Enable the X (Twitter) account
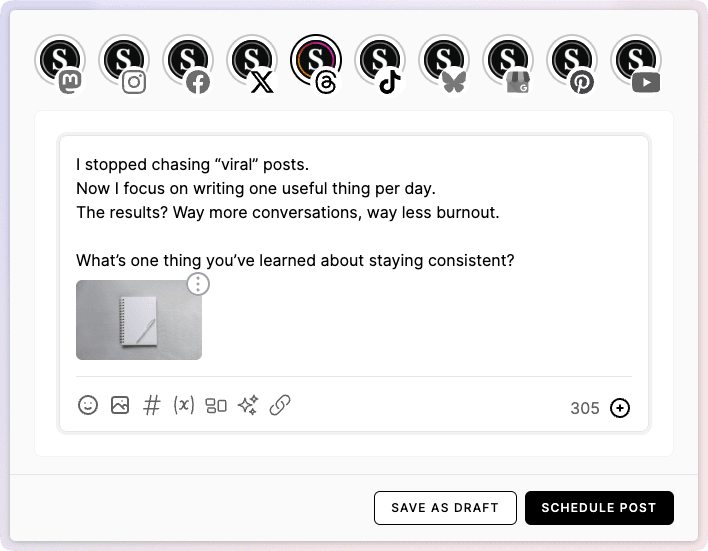708x551 pixels. pyautogui.click(x=252, y=62)
